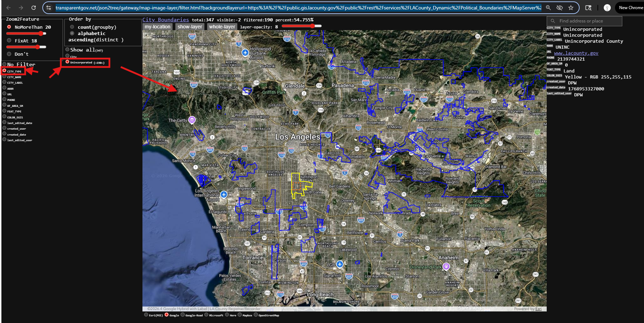644x323 pixels.
Task: Adjust the layer-opacity slider
Action: pyautogui.click(x=301, y=26)
